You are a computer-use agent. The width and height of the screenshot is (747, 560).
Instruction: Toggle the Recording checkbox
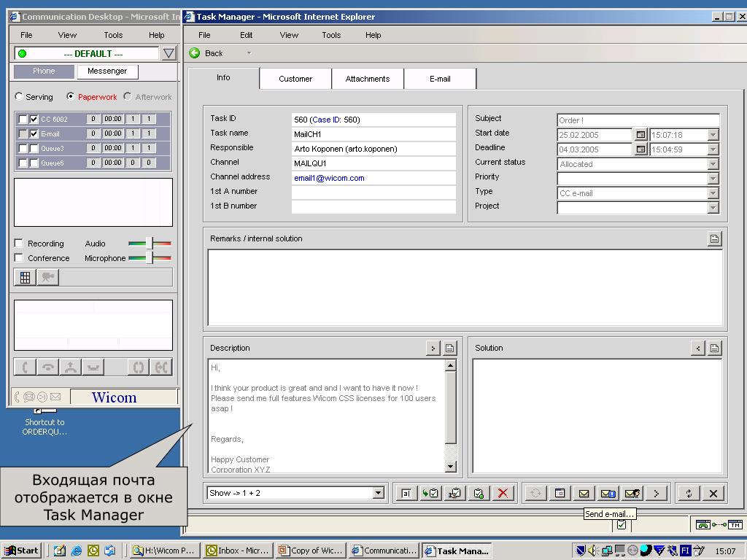click(x=18, y=244)
